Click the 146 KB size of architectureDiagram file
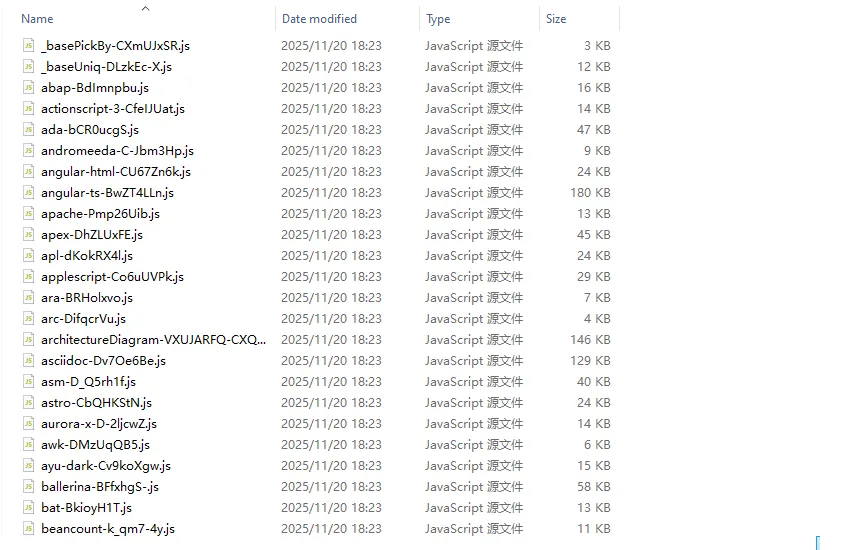The width and height of the screenshot is (855, 550). [590, 340]
